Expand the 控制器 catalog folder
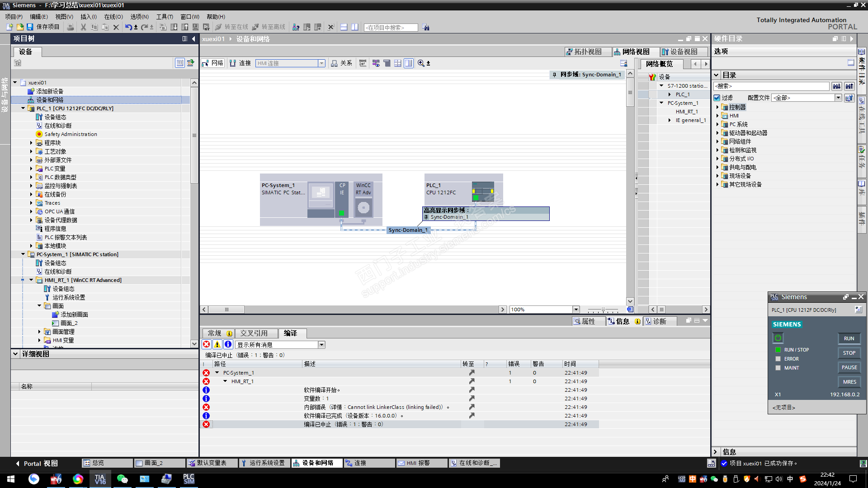Screen dimensions: 868x488 717,107
